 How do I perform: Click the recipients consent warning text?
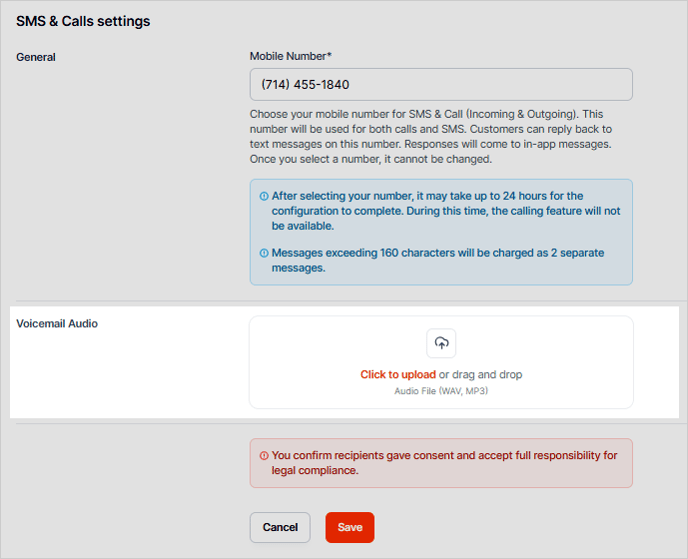click(x=444, y=463)
